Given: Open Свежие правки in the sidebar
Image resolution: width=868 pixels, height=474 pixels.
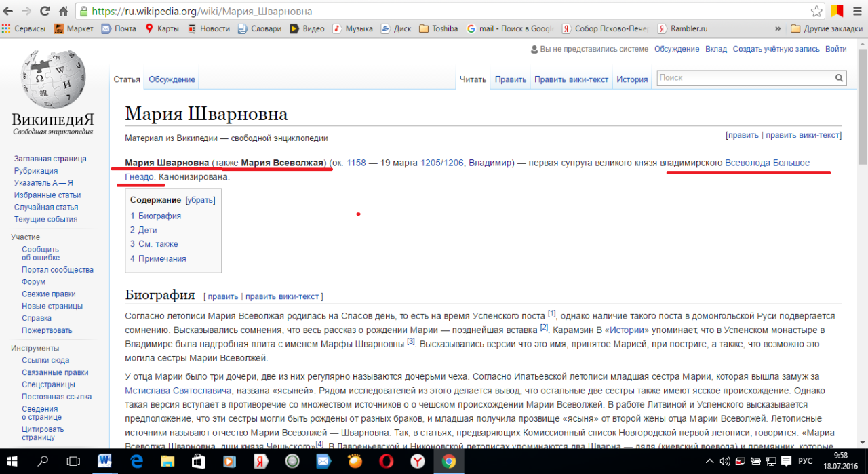Looking at the screenshot, I should 49,294.
